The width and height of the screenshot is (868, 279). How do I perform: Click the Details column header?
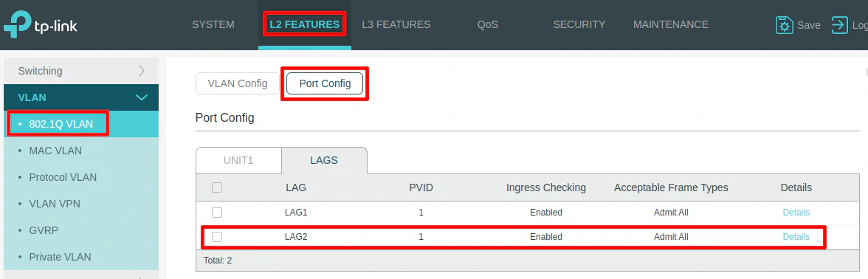796,187
